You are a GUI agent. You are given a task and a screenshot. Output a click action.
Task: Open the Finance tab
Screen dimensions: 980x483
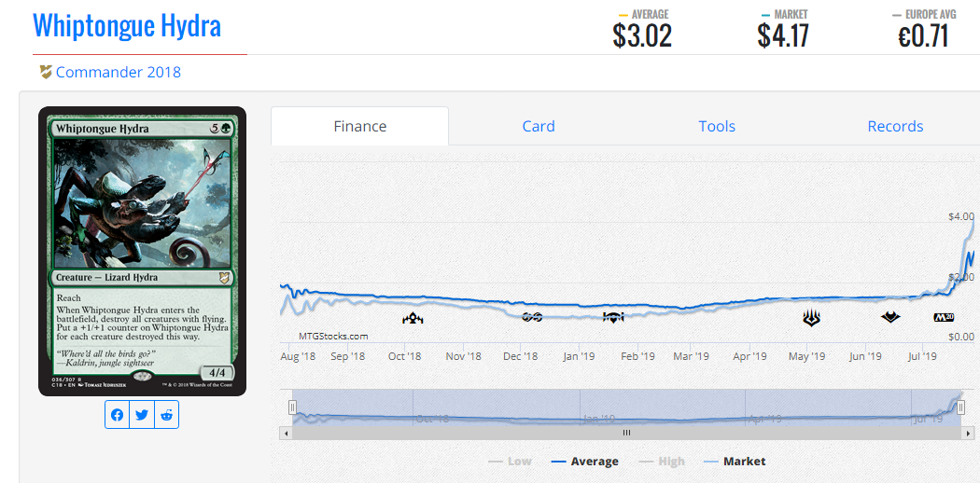click(x=360, y=126)
